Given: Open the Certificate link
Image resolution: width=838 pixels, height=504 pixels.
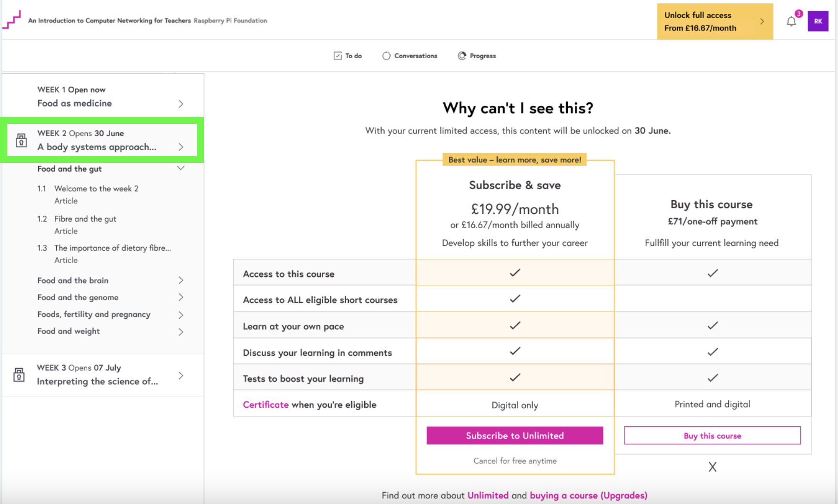Looking at the screenshot, I should (x=266, y=404).
